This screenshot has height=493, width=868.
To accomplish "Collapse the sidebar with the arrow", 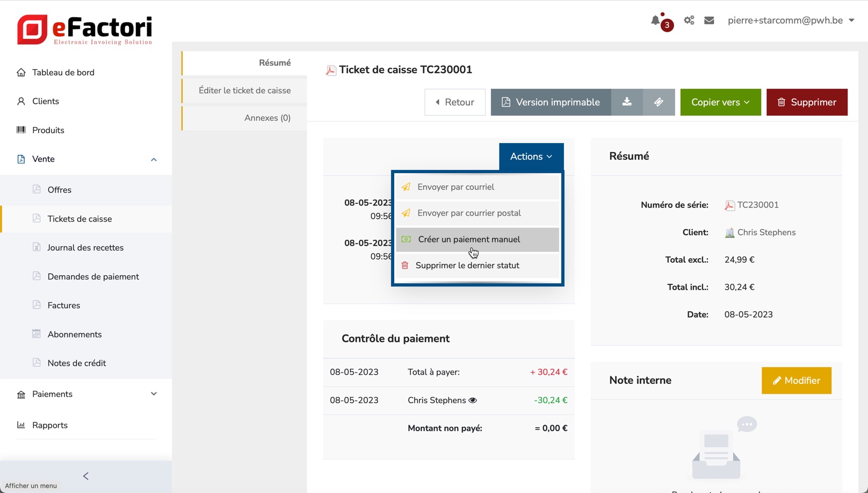I will pyautogui.click(x=86, y=476).
